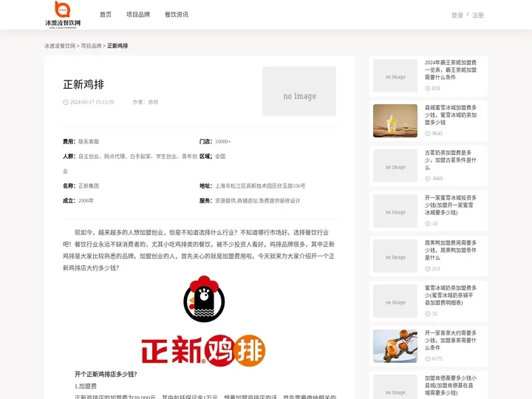Click the red 正新鸡排 wordmark image
The width and height of the screenshot is (532, 399).
[204, 350]
